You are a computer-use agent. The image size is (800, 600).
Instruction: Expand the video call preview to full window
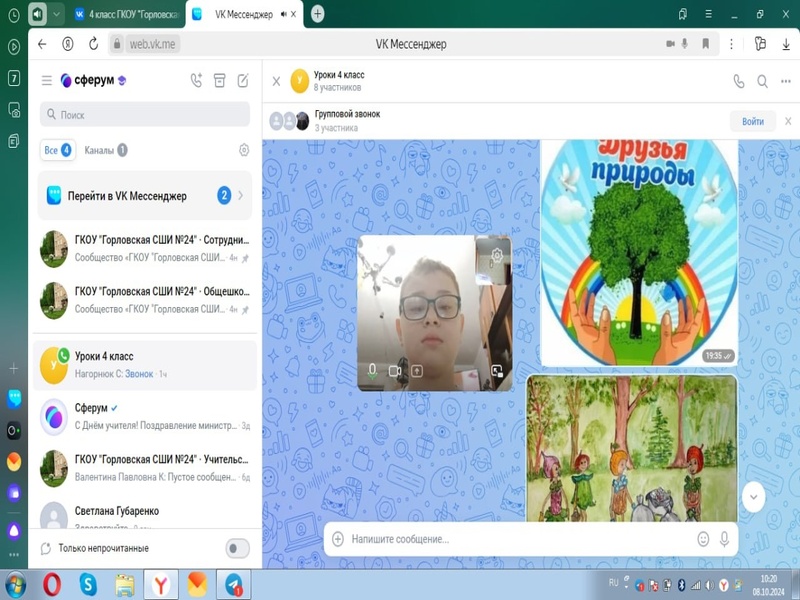coord(497,371)
